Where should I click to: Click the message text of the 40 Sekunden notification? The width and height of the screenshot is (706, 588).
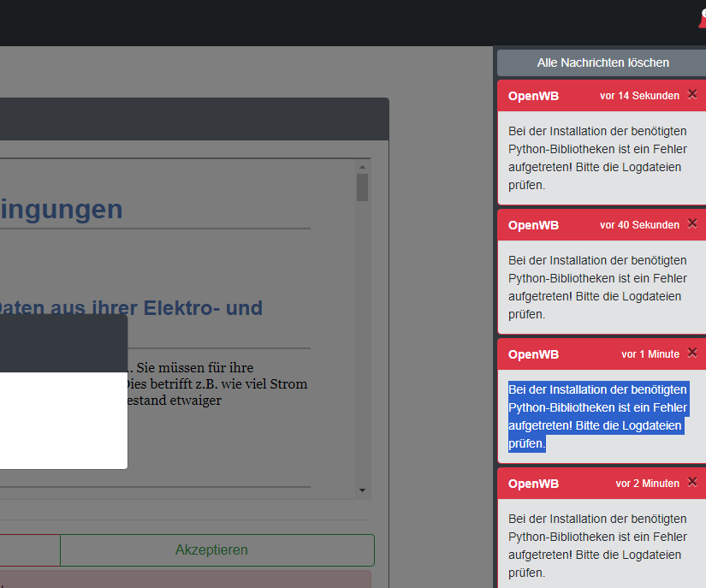(597, 288)
